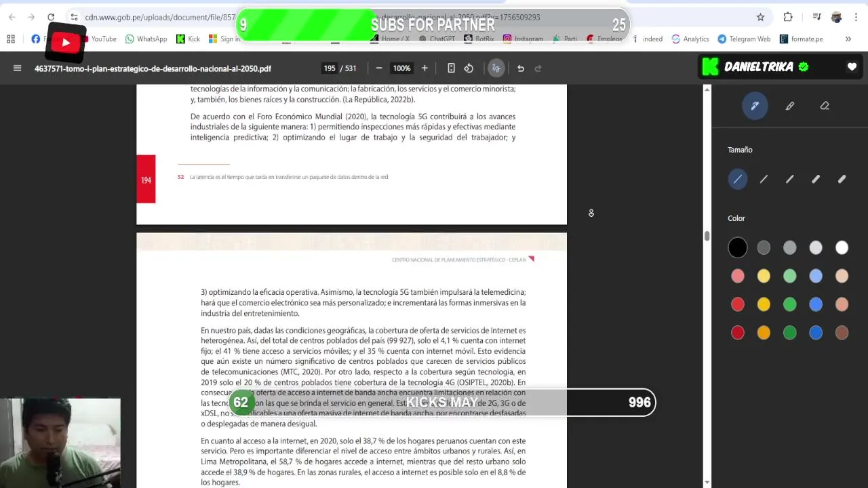This screenshot has height=488, width=868.
Task: Rotate the PDF counterclockwise
Action: click(x=469, y=68)
